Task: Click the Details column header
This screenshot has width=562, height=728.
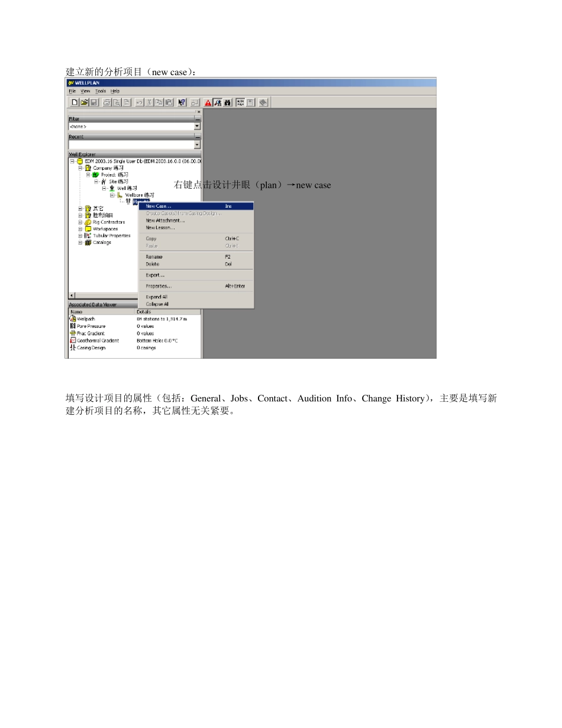Action: (168, 311)
